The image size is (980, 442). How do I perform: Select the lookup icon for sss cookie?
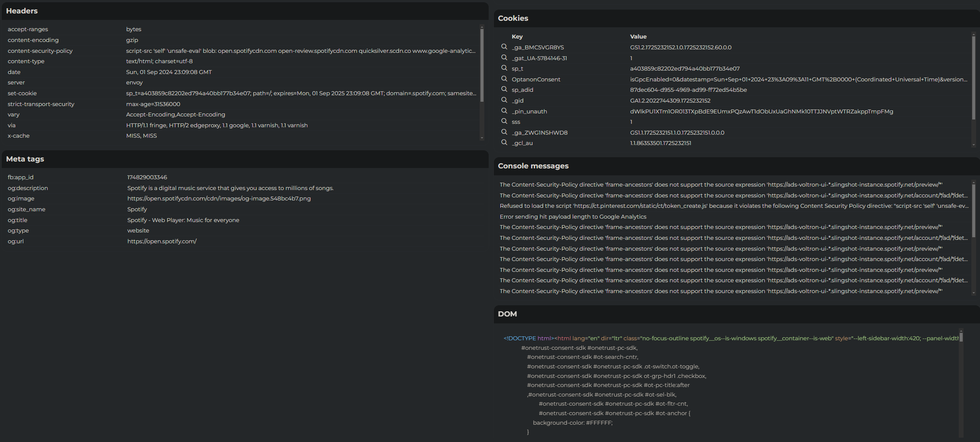504,121
